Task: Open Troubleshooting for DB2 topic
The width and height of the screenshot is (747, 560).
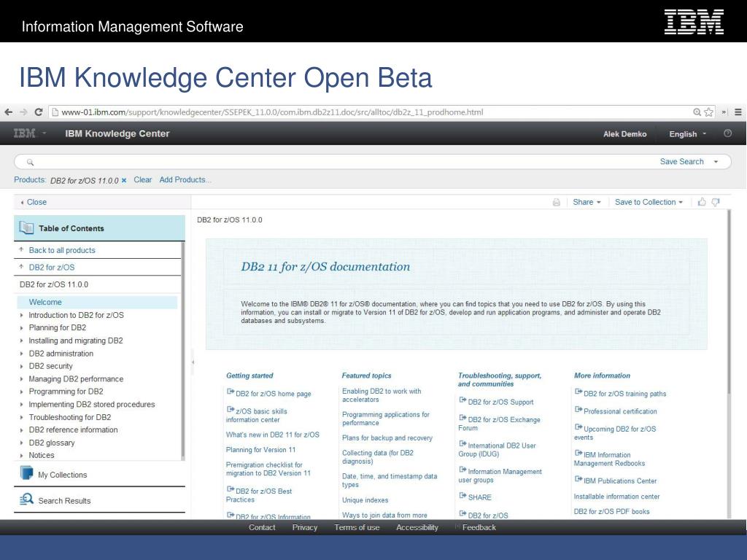Action: tap(69, 417)
